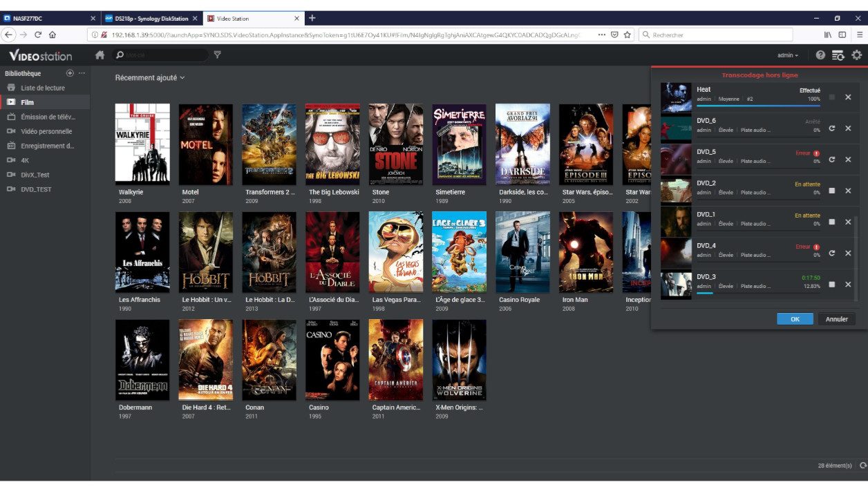868x489 pixels.
Task: Open the Récemment ajouté sort dropdown
Action: (150, 78)
